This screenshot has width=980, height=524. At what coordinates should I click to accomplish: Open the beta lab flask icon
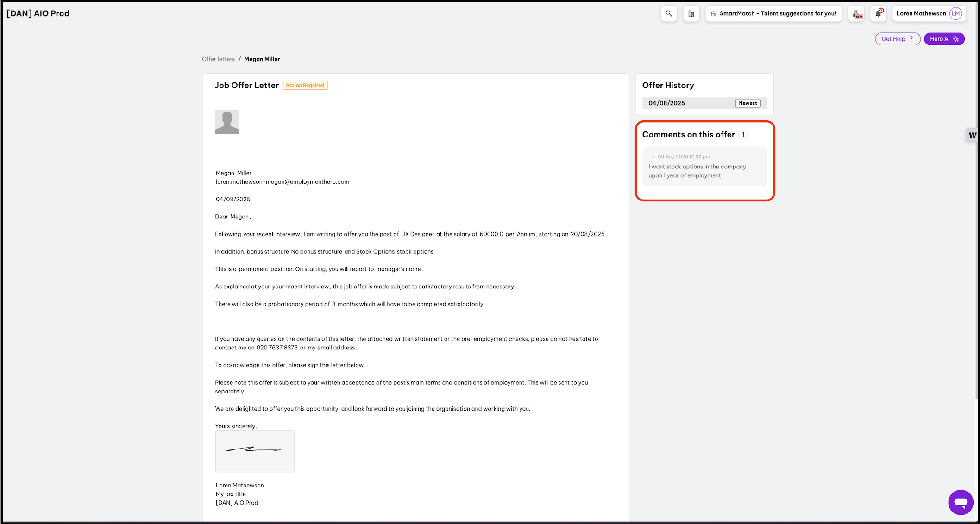point(857,13)
